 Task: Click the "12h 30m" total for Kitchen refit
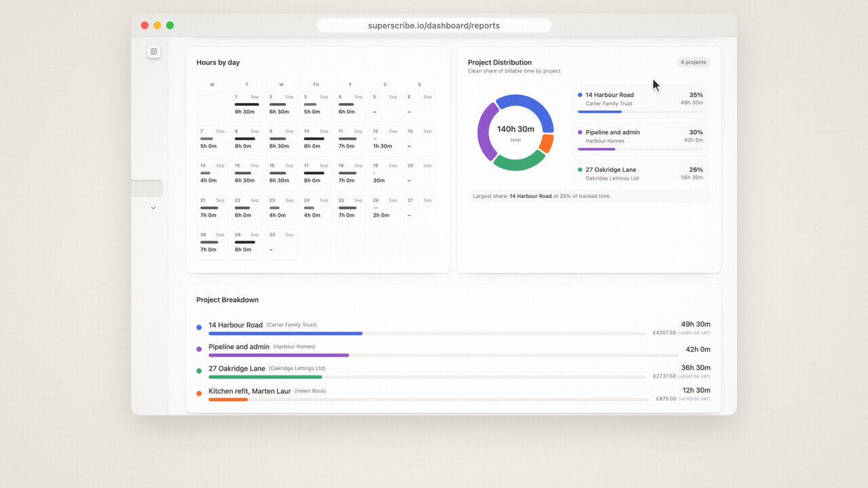click(696, 390)
